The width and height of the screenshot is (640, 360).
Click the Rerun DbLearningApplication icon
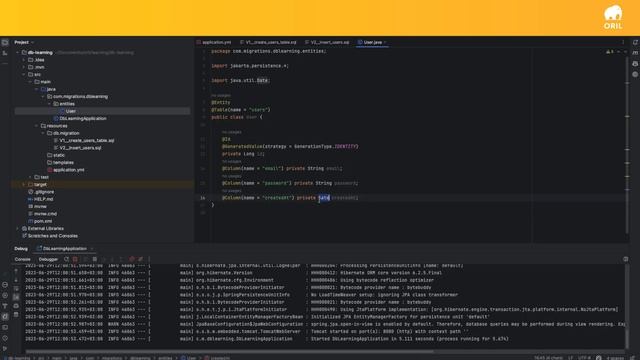click(x=67, y=259)
